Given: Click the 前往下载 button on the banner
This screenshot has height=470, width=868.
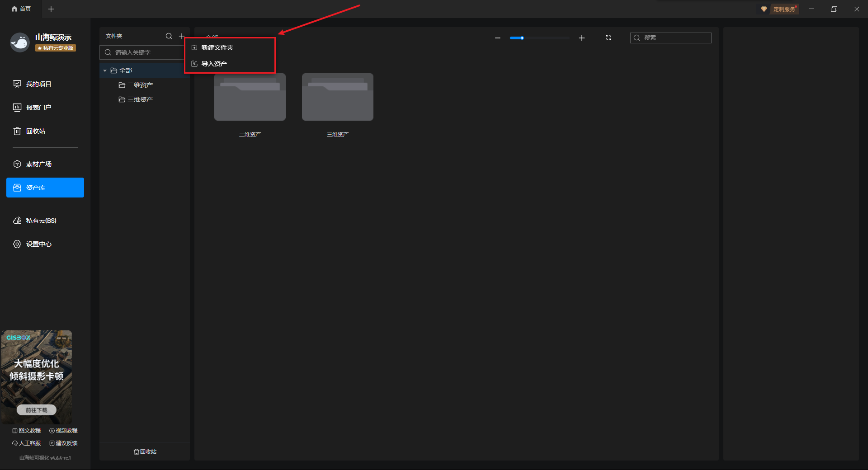Looking at the screenshot, I should 37,410.
